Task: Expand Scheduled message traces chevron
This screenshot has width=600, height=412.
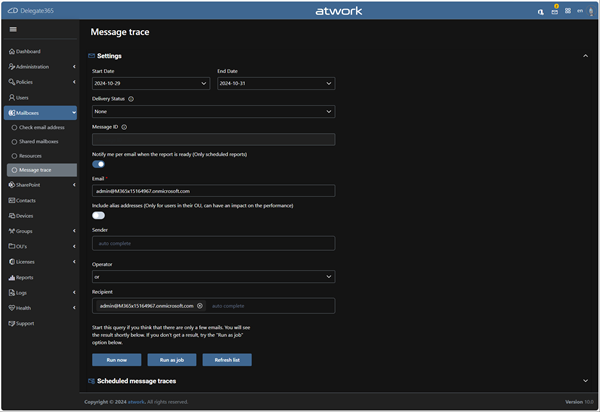Action: (x=585, y=381)
